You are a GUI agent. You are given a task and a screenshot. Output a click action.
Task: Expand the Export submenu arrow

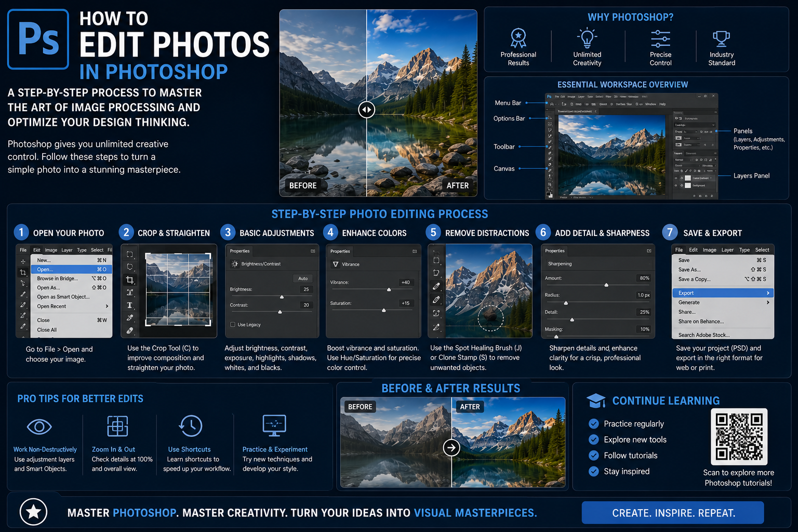[x=768, y=293]
